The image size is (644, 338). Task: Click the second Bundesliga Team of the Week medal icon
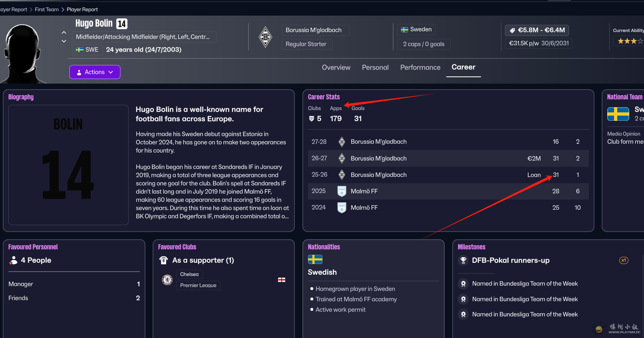[463, 299]
